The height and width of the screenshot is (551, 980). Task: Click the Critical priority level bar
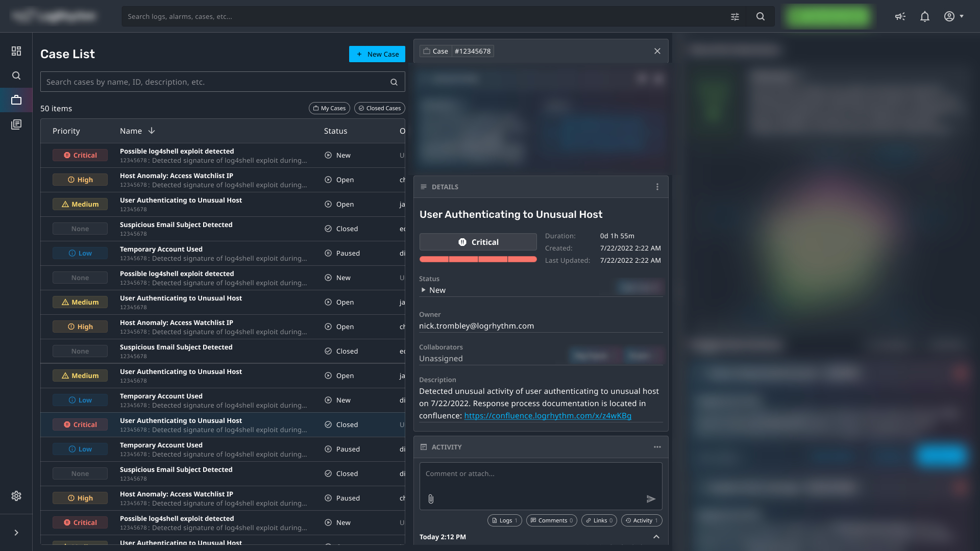click(478, 259)
